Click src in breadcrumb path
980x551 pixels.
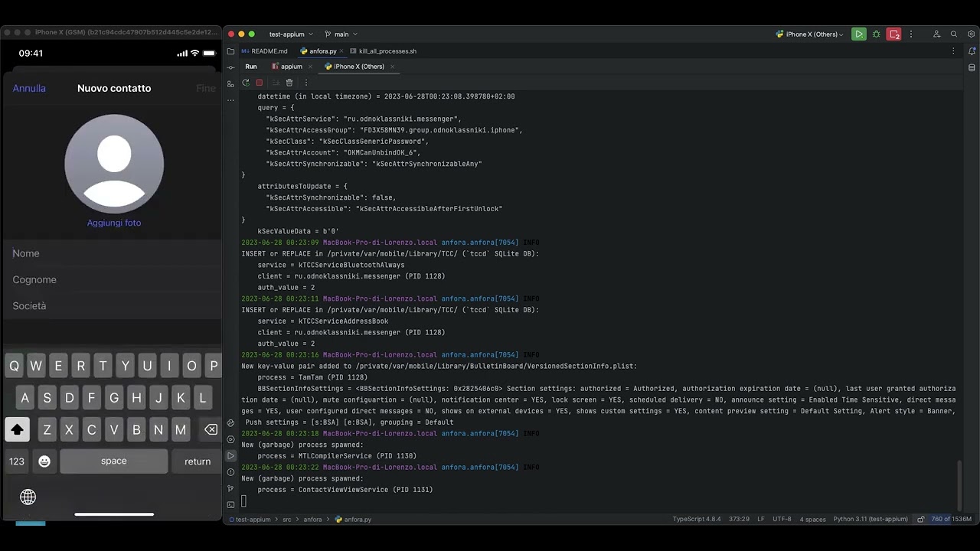pyautogui.click(x=287, y=519)
